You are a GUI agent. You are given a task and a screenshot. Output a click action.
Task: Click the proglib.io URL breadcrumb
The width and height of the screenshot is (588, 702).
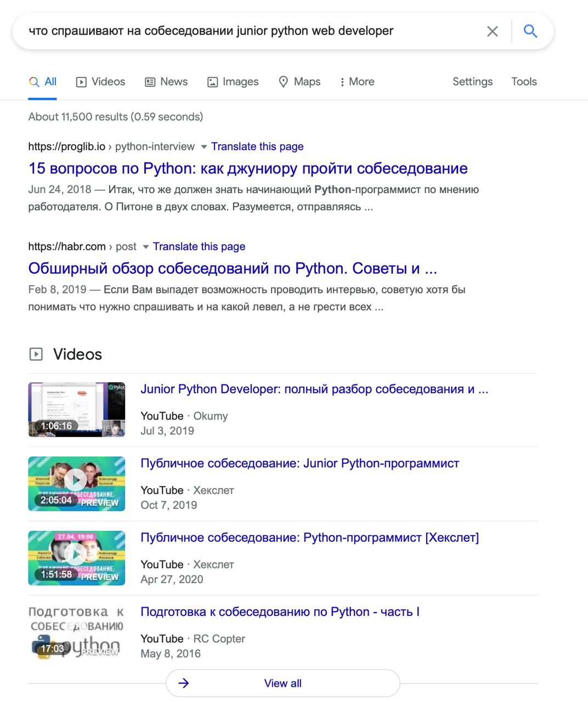(x=111, y=146)
